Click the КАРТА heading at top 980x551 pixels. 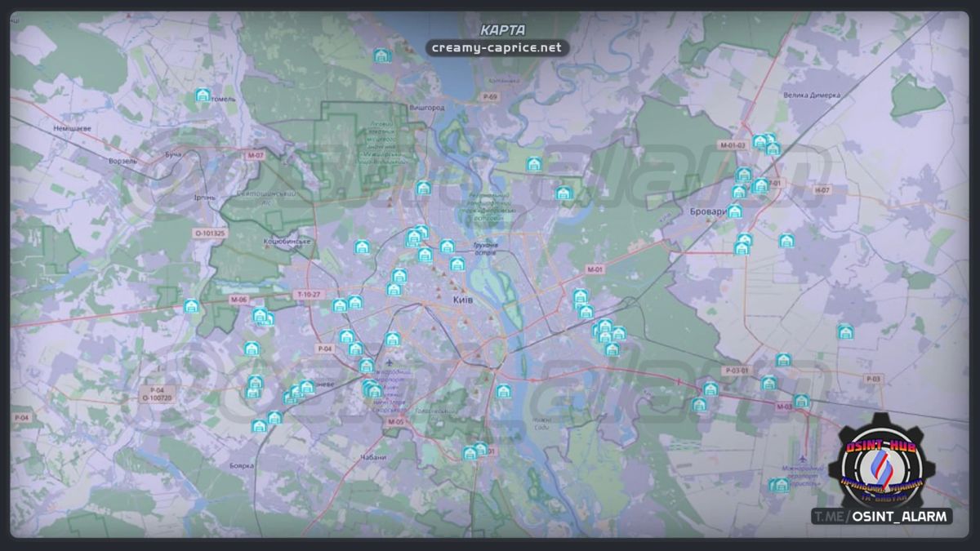(503, 30)
